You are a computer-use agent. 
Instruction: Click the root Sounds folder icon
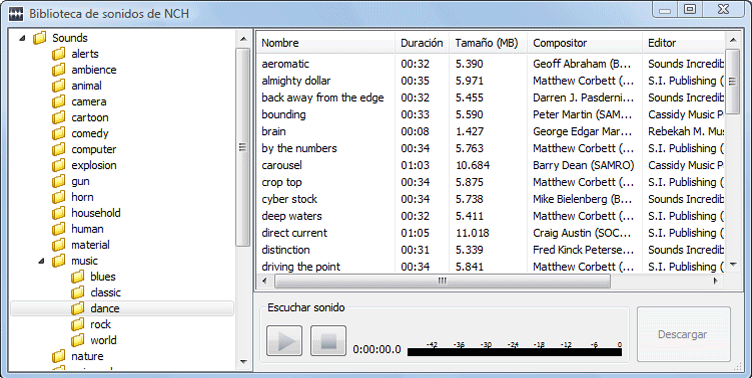point(39,37)
